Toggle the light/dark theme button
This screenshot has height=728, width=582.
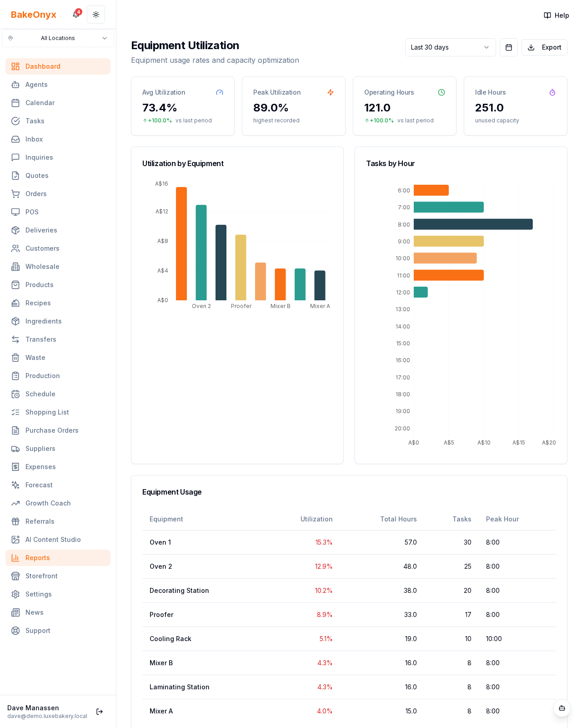[x=96, y=15]
